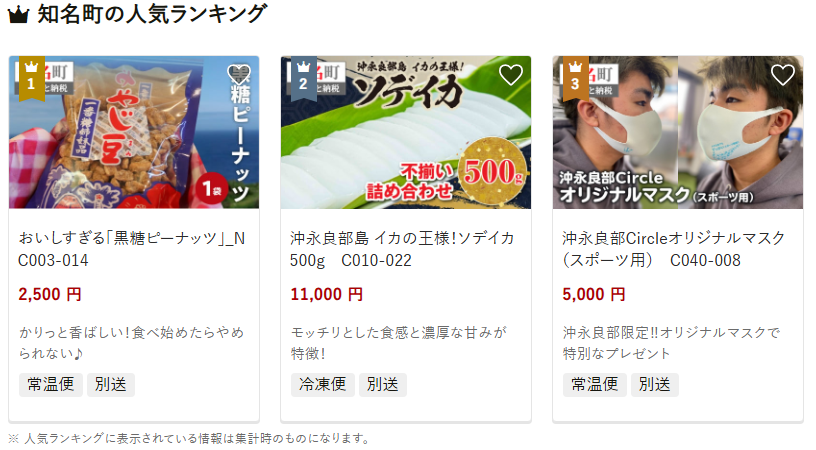The height and width of the screenshot is (450, 816).
Task: Select the 冷凍便 tag on ソデイカ card
Action: [323, 384]
